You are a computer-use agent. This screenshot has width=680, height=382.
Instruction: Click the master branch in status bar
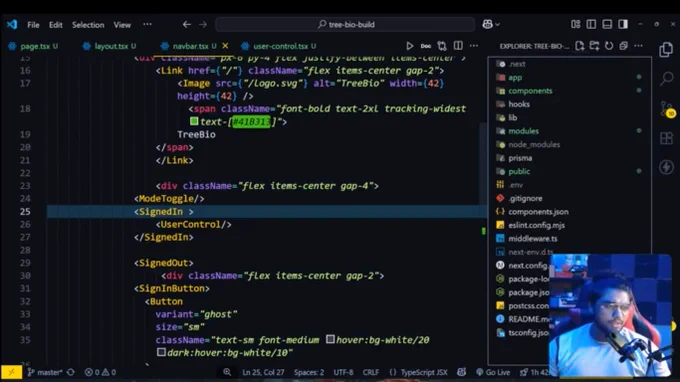[45, 372]
